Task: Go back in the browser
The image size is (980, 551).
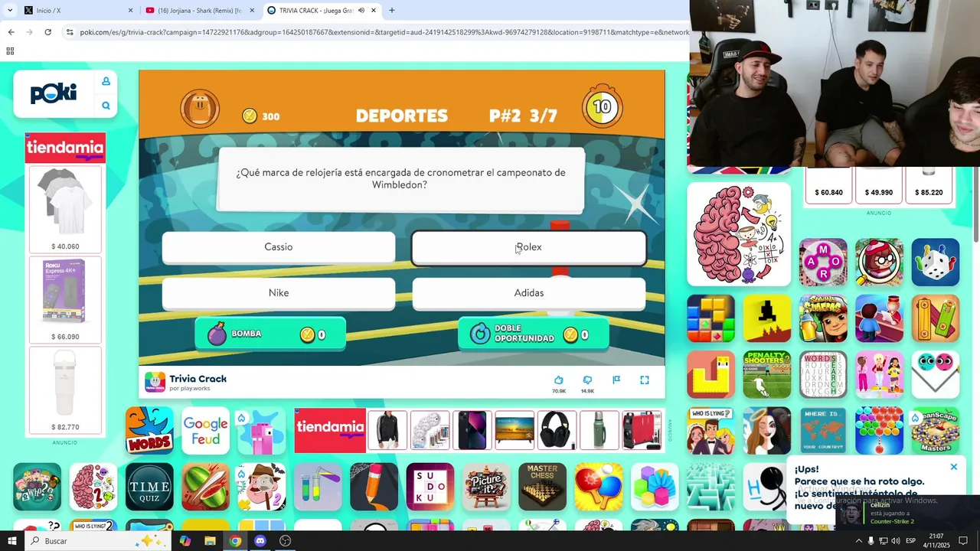Action: tap(11, 32)
